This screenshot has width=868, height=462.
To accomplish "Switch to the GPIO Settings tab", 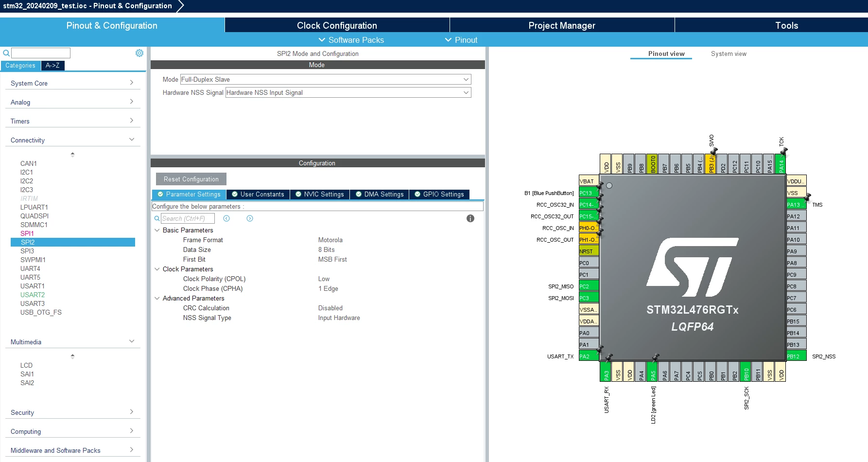I will point(439,194).
